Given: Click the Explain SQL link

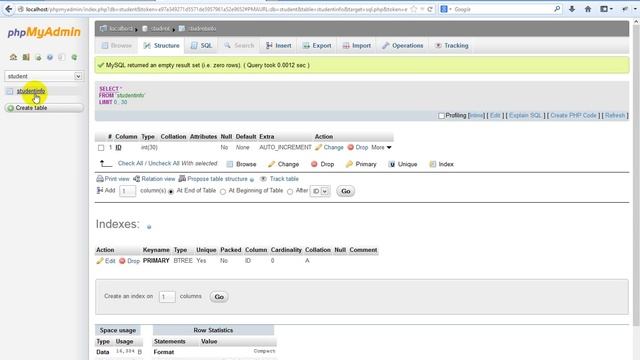Looking at the screenshot, I should point(525,116).
